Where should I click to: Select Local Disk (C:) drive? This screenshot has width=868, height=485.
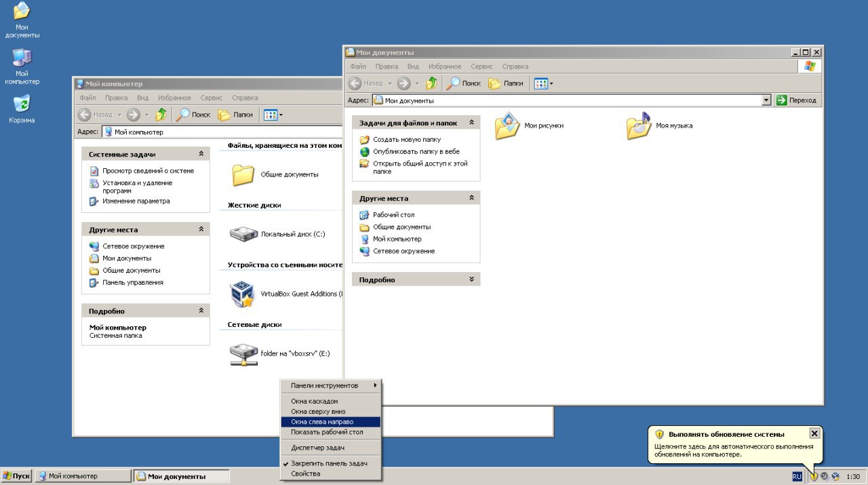[x=278, y=234]
